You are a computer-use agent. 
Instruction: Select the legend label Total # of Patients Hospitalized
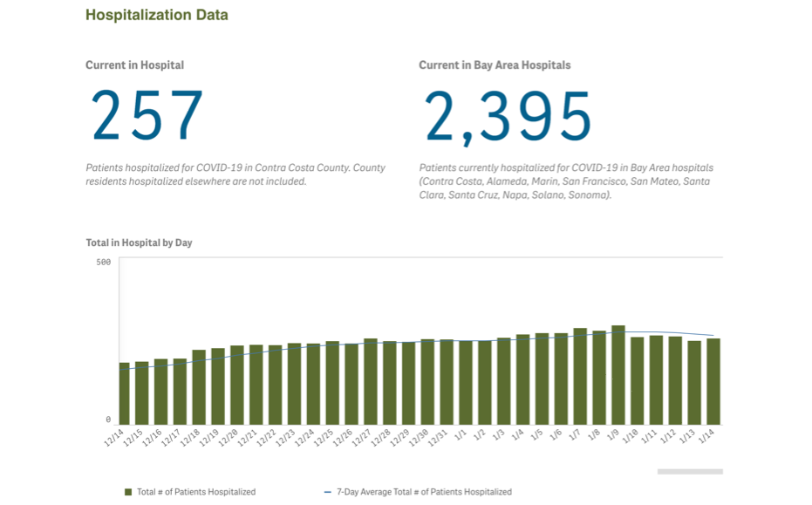(x=195, y=492)
